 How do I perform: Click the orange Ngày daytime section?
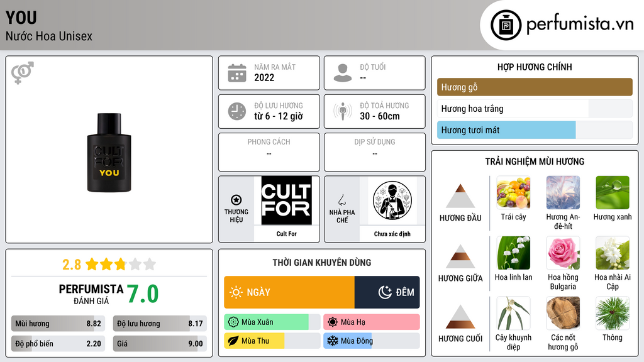tap(289, 292)
